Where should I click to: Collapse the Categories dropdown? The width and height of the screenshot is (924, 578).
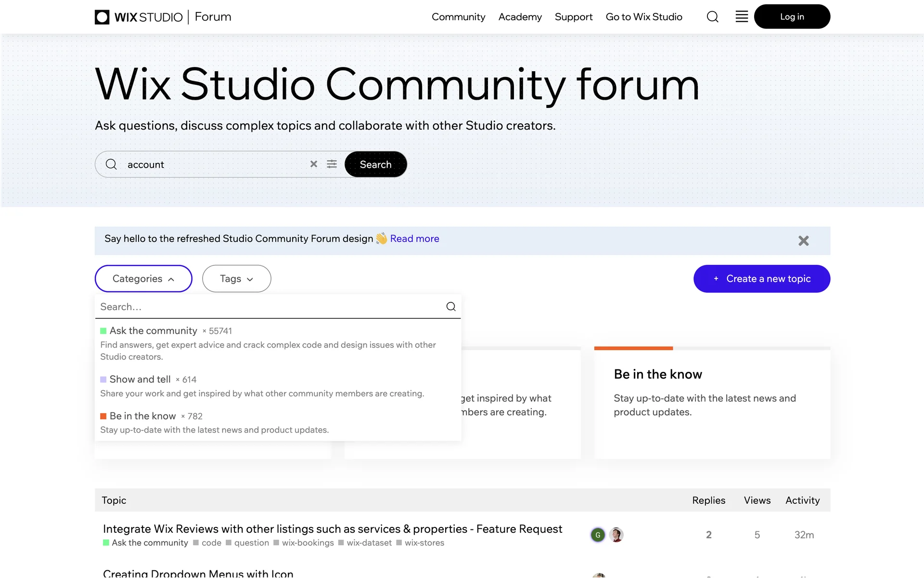coord(143,278)
